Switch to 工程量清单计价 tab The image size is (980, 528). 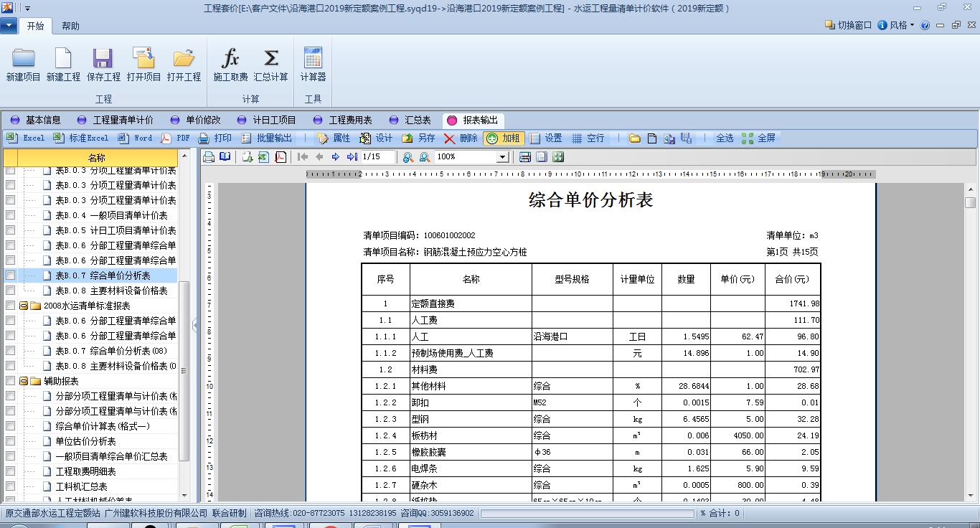click(115, 120)
